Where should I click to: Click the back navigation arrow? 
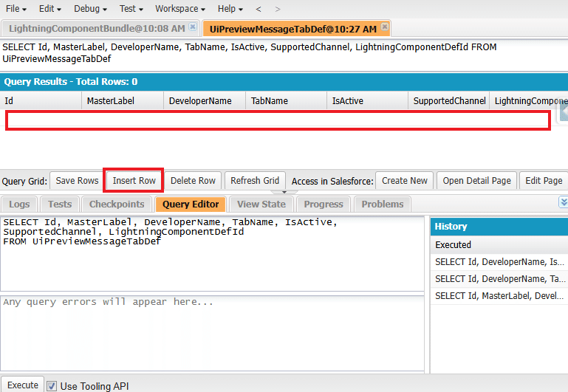259,9
